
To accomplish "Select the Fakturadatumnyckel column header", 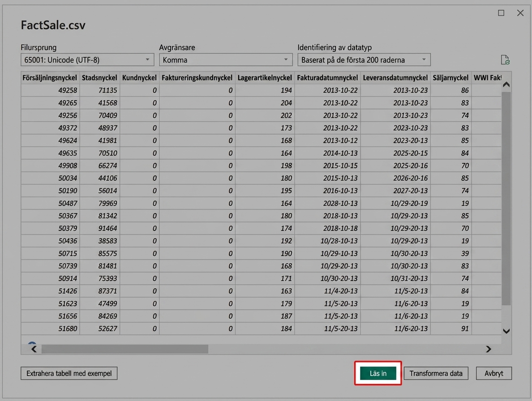I will (x=327, y=77).
